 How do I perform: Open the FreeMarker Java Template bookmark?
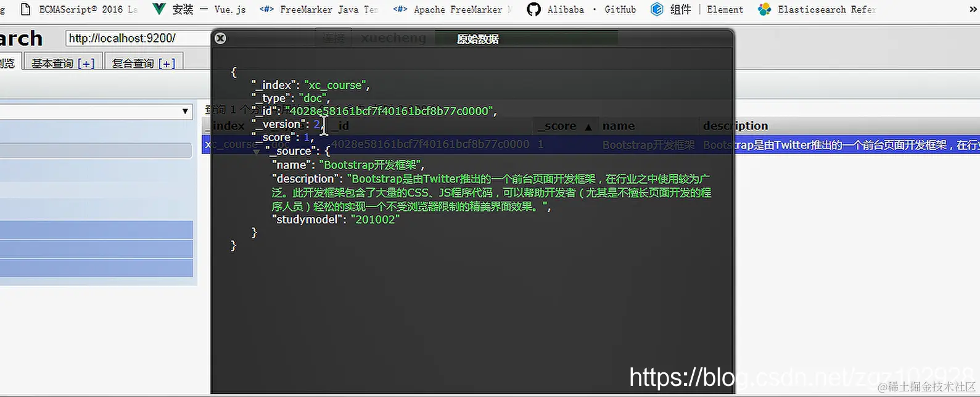click(319, 9)
